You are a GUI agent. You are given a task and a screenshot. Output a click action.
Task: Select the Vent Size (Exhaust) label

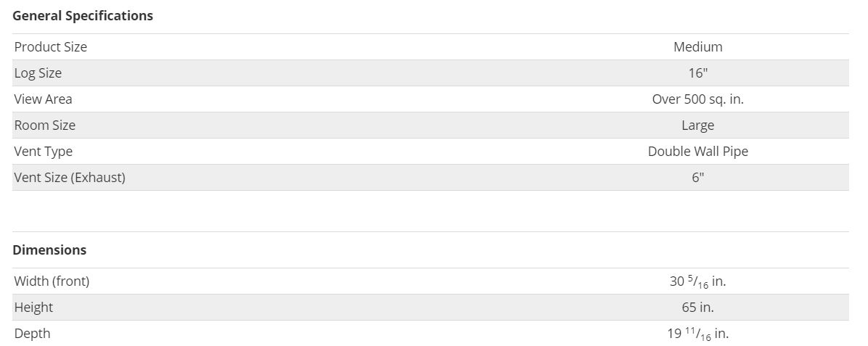tap(70, 178)
